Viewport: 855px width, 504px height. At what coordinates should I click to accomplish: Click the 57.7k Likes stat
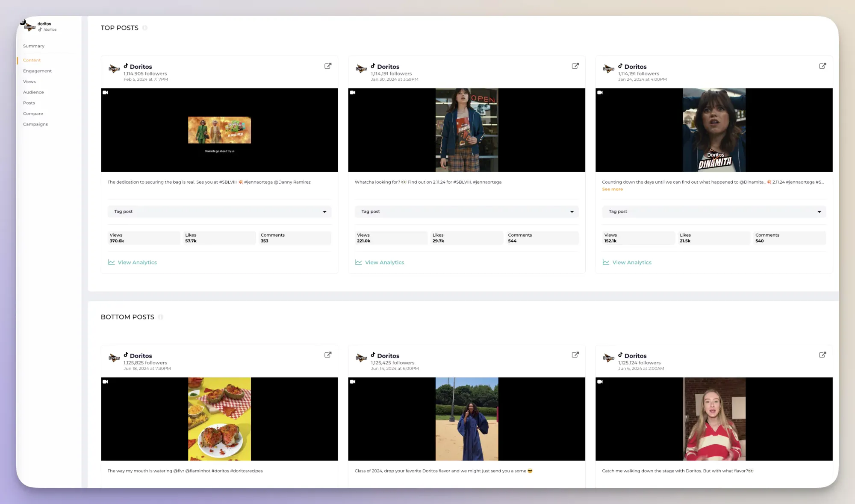(x=220, y=238)
